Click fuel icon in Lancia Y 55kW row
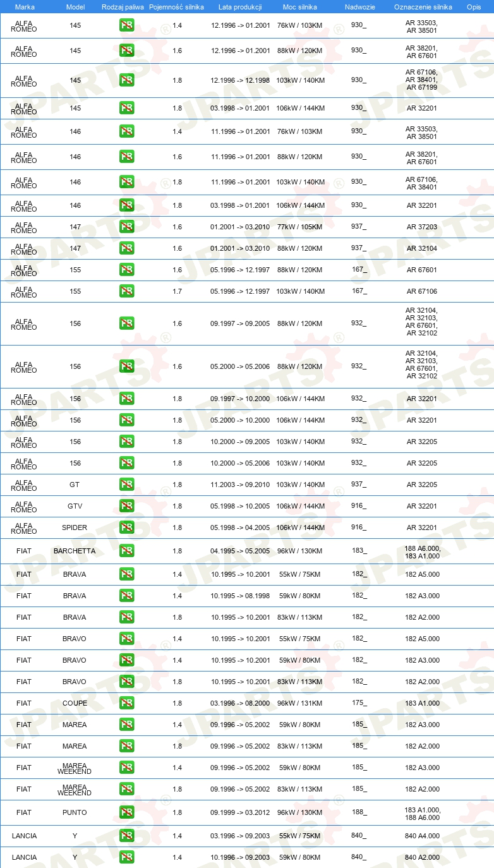The height and width of the screenshot is (868, 494). click(x=126, y=836)
